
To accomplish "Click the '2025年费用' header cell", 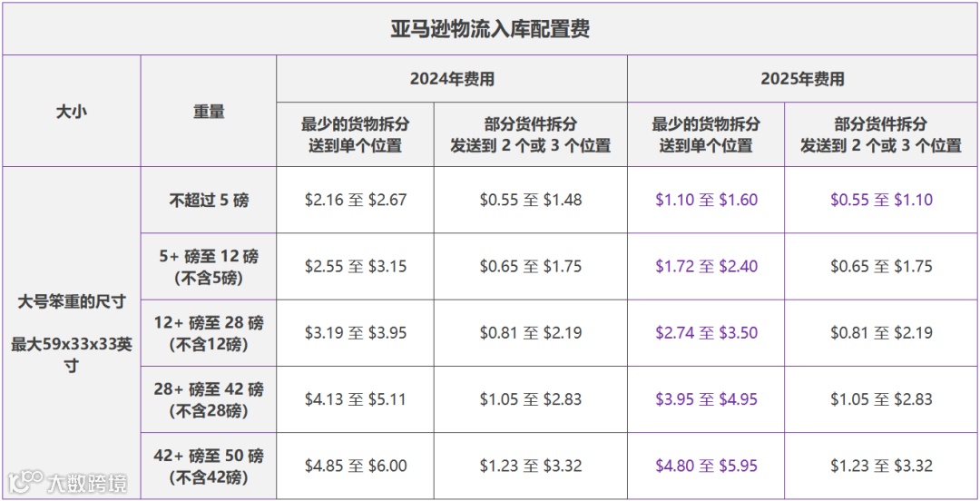I will (x=802, y=79).
